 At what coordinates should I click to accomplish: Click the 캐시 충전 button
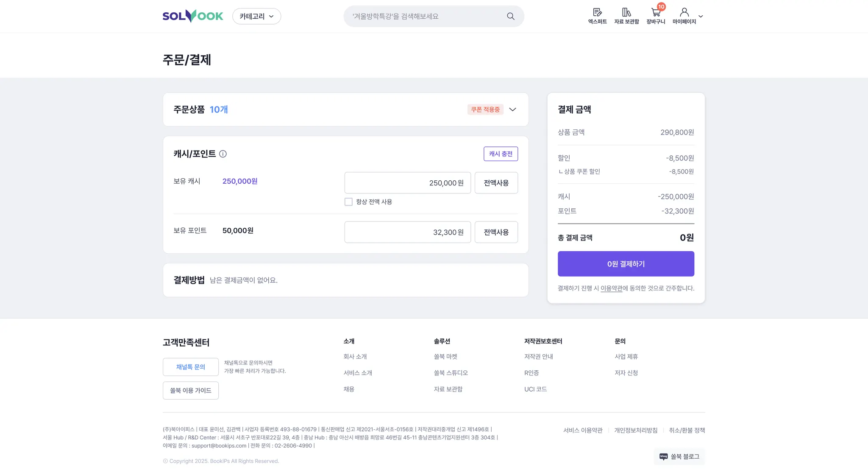pyautogui.click(x=501, y=154)
